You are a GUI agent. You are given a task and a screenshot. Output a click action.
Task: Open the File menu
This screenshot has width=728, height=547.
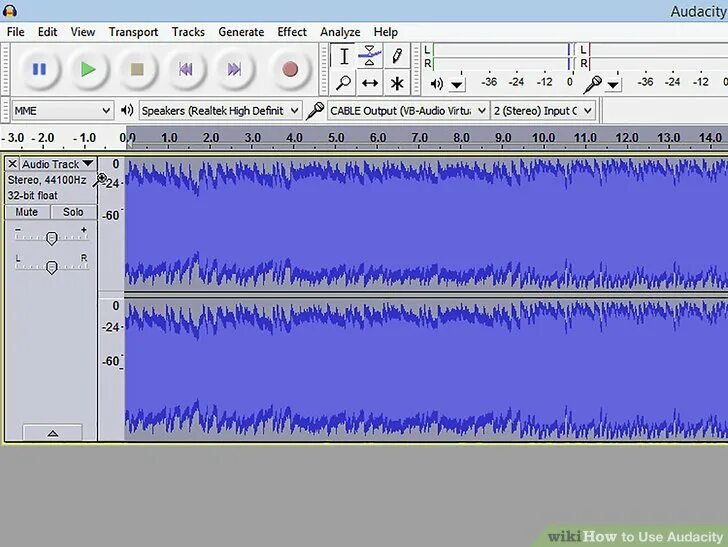pos(16,32)
